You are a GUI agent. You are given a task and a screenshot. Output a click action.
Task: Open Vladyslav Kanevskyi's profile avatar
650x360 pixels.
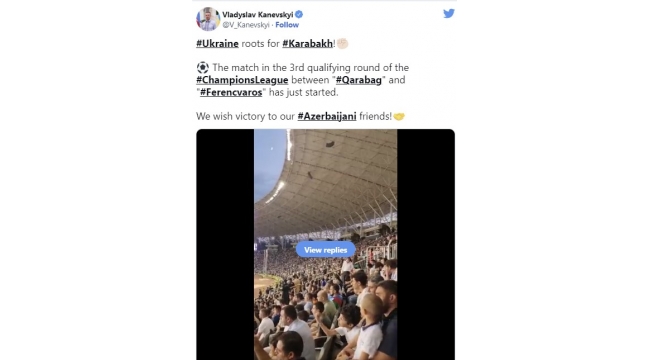208,19
